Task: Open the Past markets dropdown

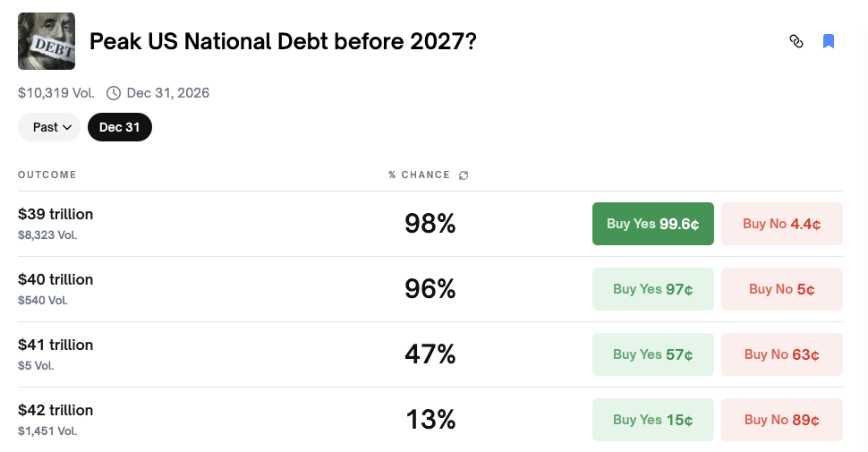Action: (49, 127)
